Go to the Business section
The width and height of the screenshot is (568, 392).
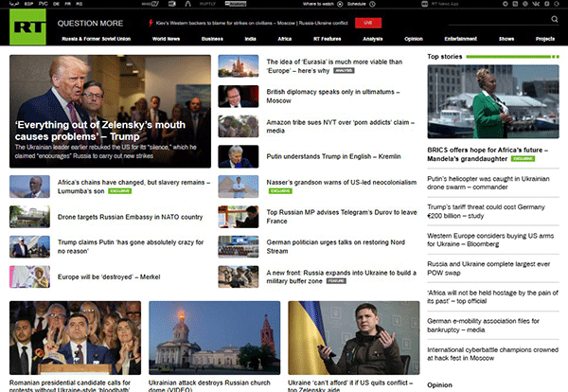pos(212,39)
